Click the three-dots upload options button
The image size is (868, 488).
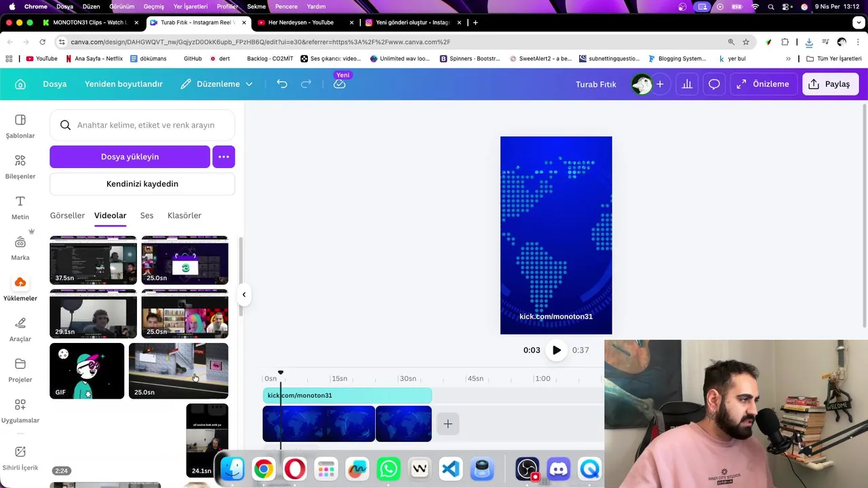(224, 157)
